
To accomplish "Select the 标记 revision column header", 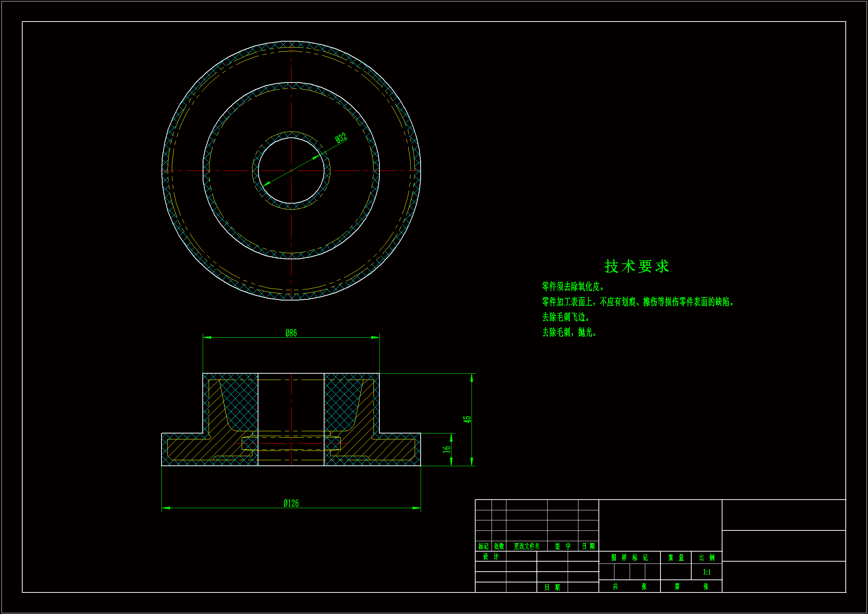I will (483, 546).
